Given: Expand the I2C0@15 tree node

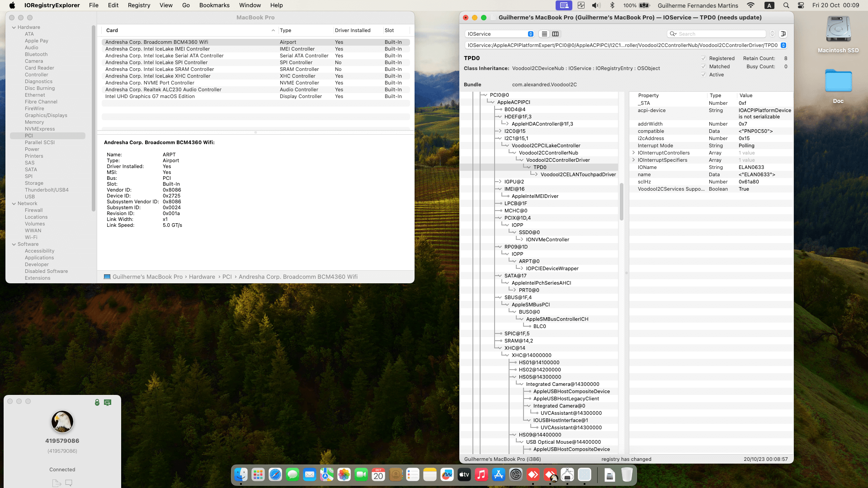Looking at the screenshot, I should coord(500,131).
